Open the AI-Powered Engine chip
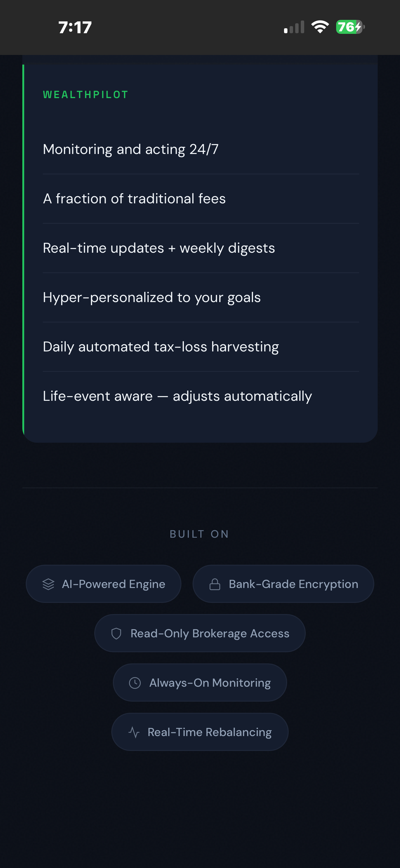 pyautogui.click(x=103, y=584)
